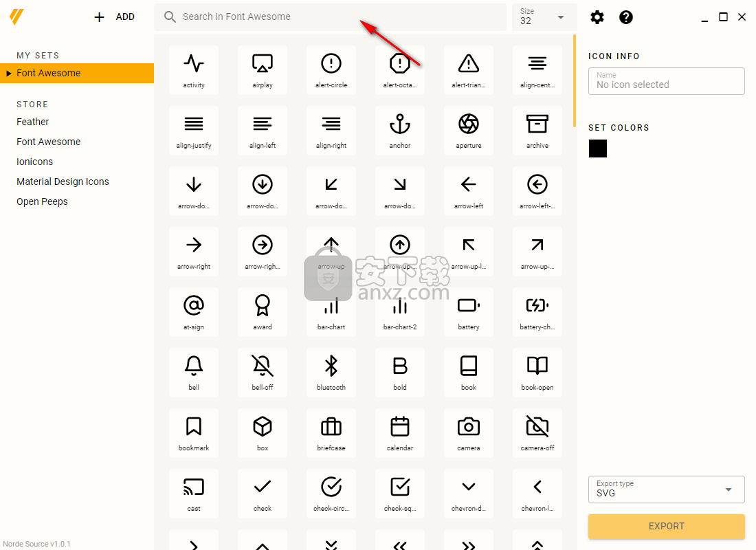Screen dimensions: 756x550
Task: Select the aperture icon
Action: [x=469, y=130]
